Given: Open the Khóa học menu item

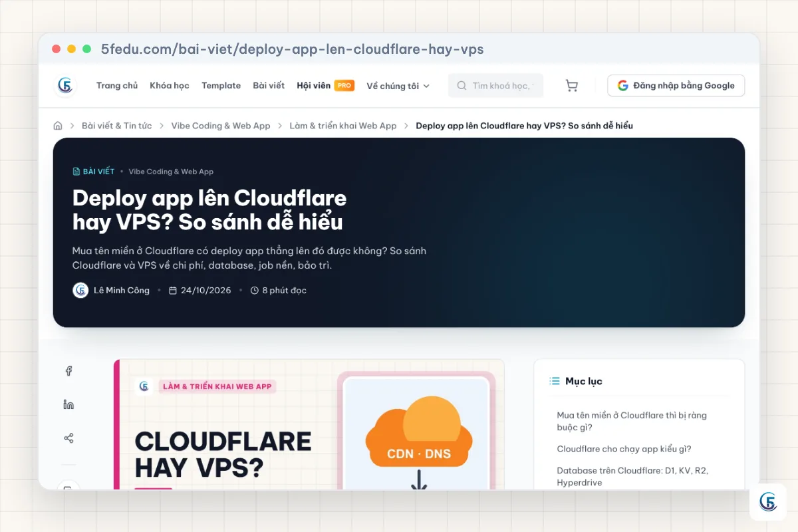Looking at the screenshot, I should coord(170,86).
